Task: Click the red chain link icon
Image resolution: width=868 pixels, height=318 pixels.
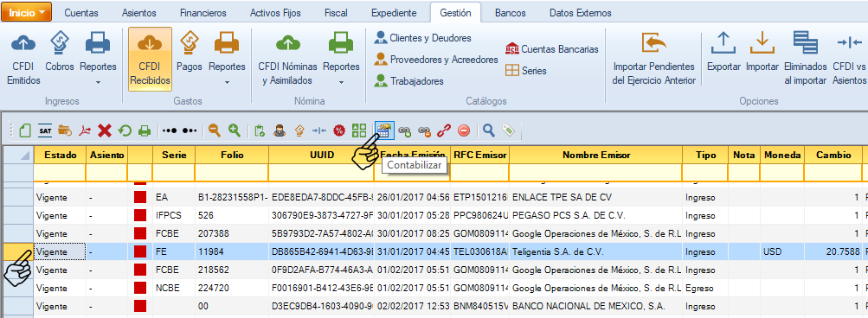Action: pyautogui.click(x=444, y=130)
